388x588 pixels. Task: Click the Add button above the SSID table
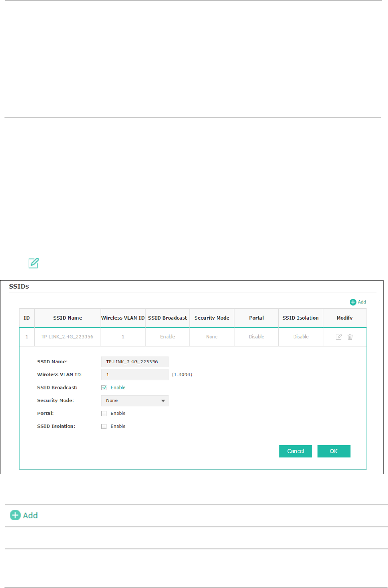(358, 302)
